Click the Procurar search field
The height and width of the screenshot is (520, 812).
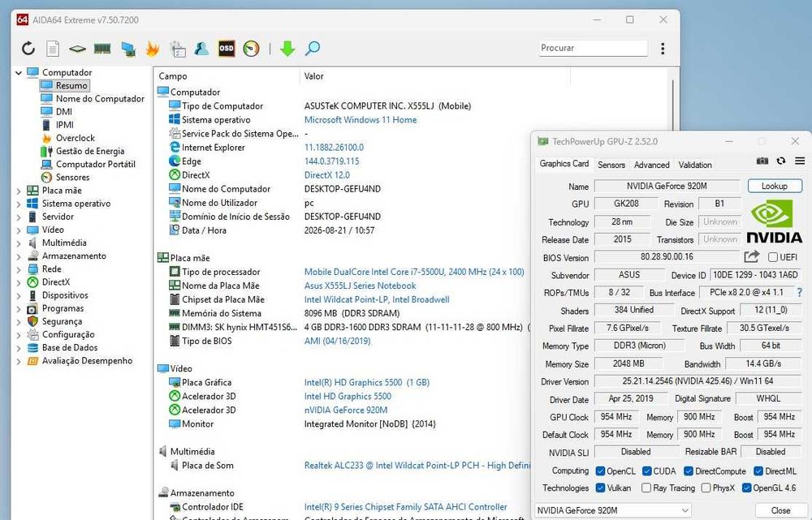593,48
